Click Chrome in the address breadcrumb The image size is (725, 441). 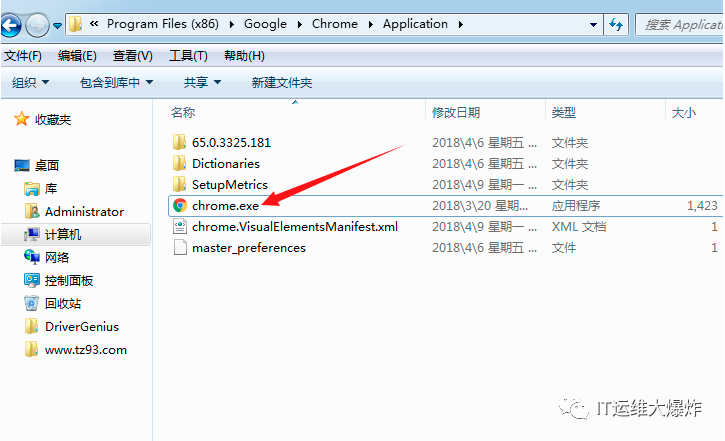[x=335, y=24]
